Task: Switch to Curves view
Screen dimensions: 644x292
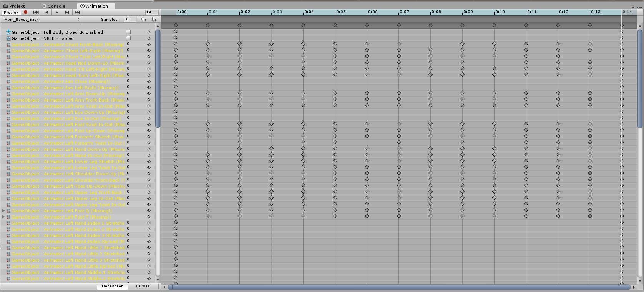Action: click(x=143, y=286)
